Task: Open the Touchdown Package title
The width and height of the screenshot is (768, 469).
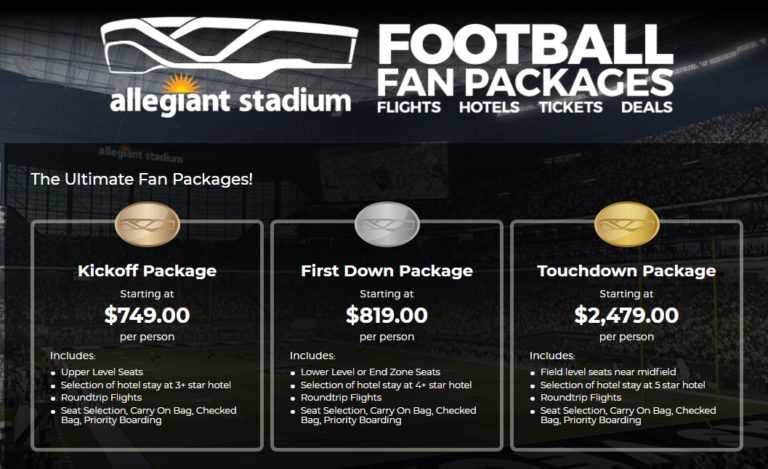Action: (x=626, y=271)
